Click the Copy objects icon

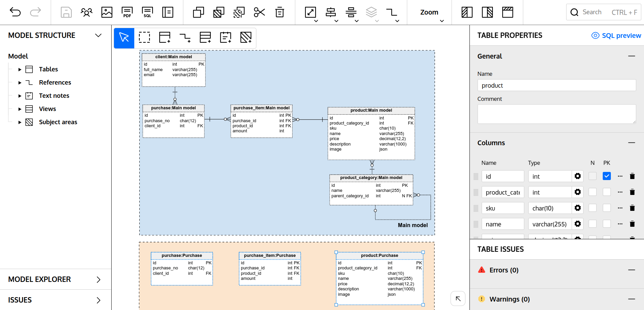pos(199,12)
